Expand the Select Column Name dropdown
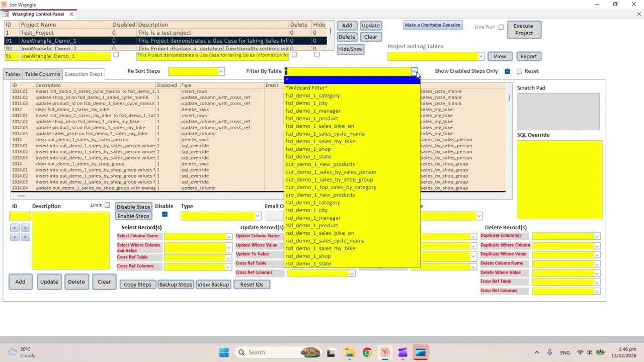The height and width of the screenshot is (362, 644). 228,237
